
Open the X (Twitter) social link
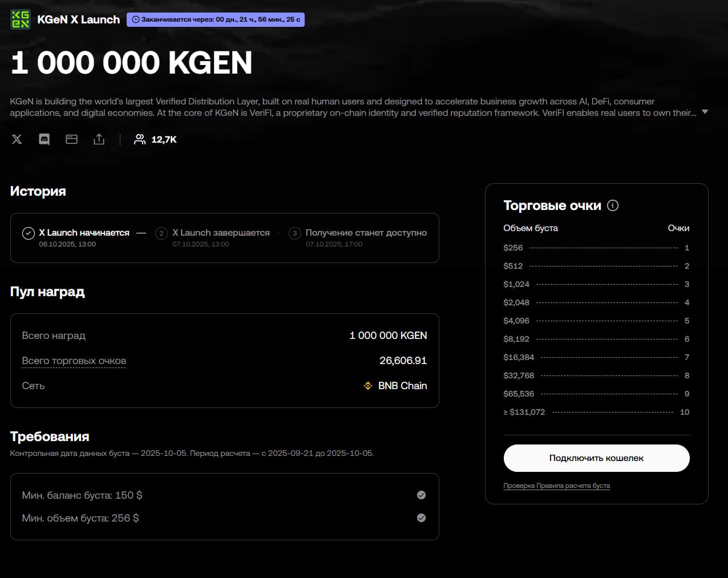[x=17, y=139]
